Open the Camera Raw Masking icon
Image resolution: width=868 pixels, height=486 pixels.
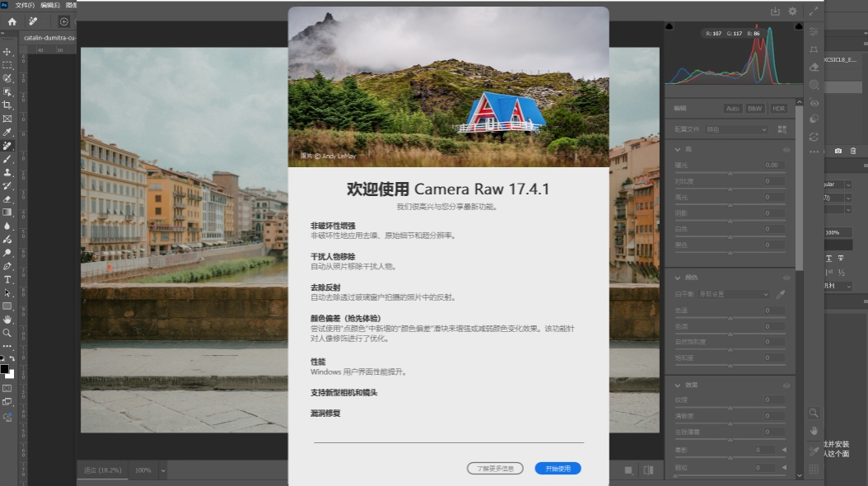(814, 85)
